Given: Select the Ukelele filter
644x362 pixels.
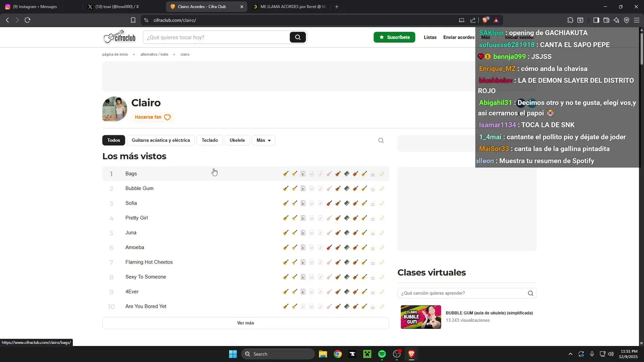Looking at the screenshot, I should [237, 140].
